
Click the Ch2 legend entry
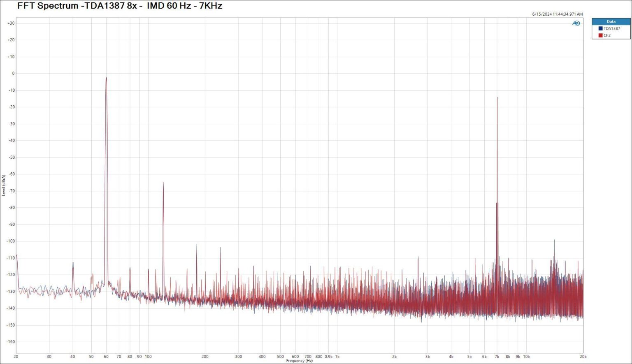608,35
